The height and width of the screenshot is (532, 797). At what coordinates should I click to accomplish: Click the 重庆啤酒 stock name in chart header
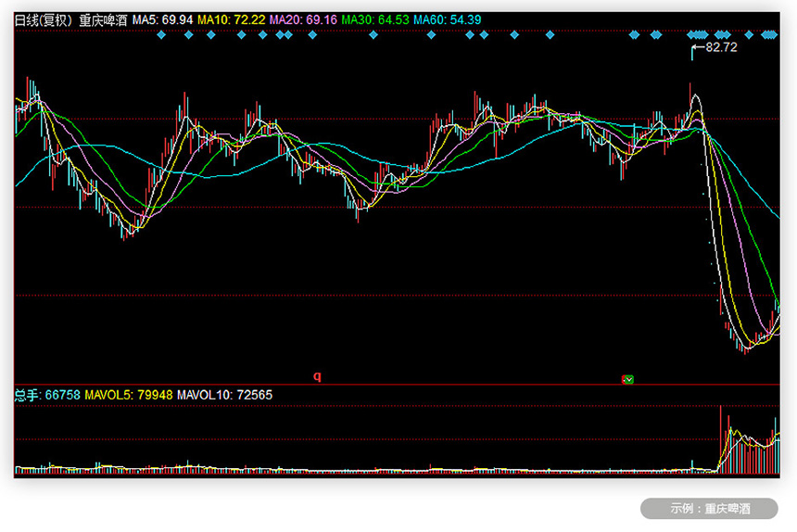pyautogui.click(x=103, y=20)
